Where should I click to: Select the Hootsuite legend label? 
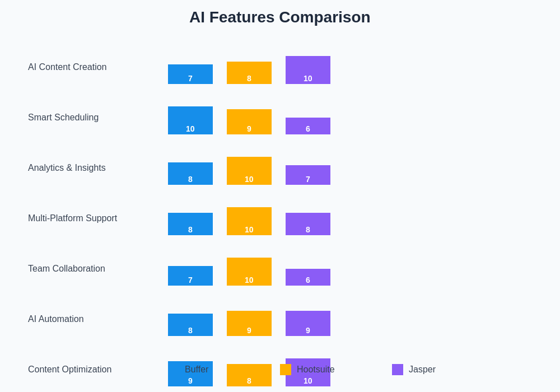(316, 370)
